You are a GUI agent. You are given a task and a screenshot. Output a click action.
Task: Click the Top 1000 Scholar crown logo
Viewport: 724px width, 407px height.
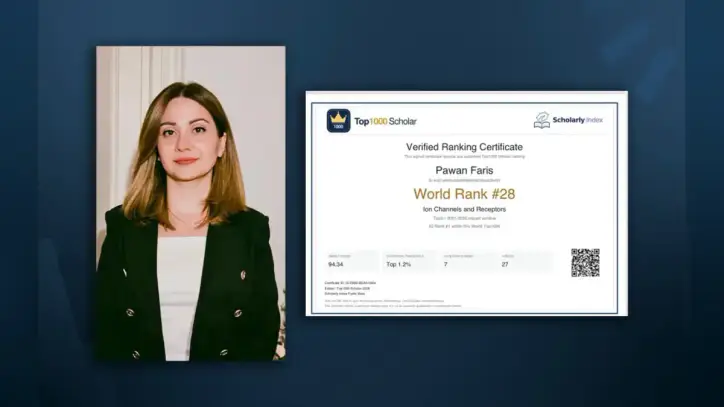tap(338, 121)
